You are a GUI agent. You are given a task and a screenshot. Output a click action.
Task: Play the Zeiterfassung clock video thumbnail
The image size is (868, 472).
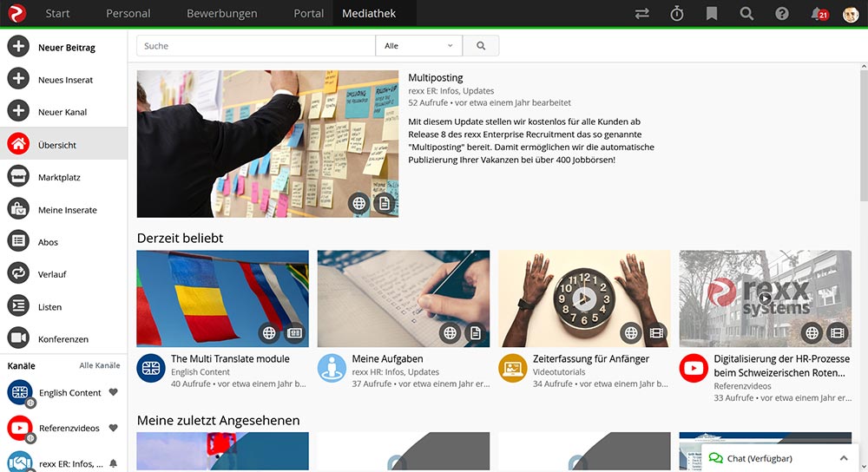tap(584, 299)
